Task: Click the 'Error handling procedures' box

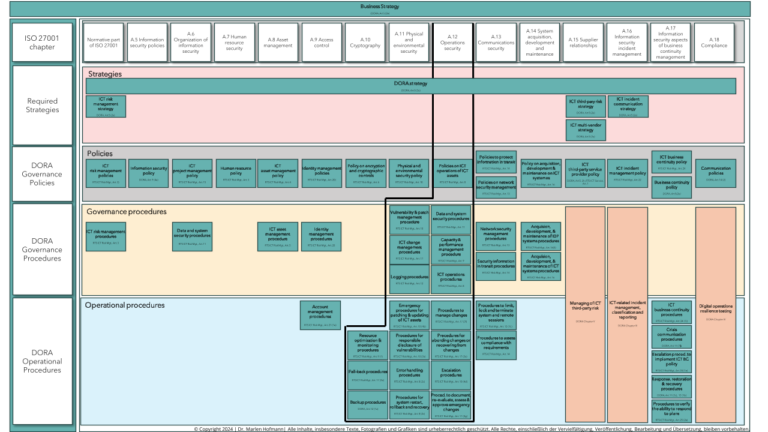Action: [409, 375]
